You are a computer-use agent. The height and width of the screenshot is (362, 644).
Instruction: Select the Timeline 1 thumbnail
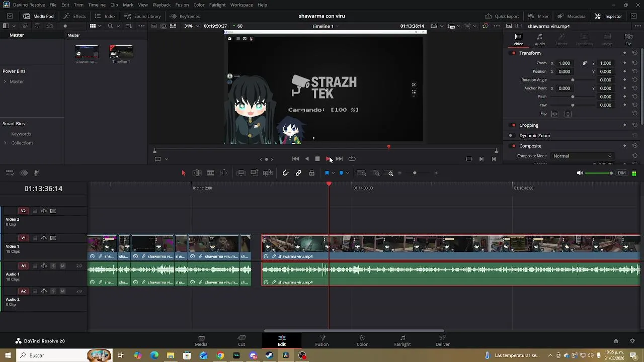[121, 52]
